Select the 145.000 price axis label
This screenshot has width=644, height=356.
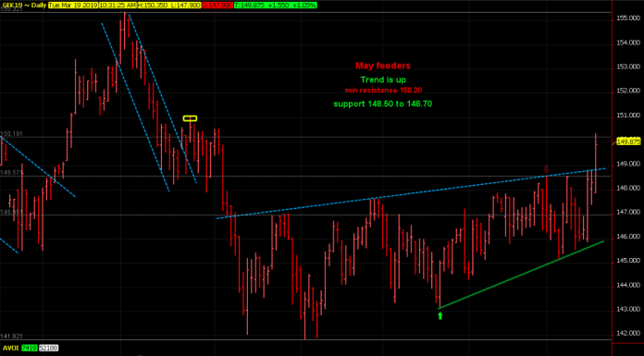coord(629,261)
